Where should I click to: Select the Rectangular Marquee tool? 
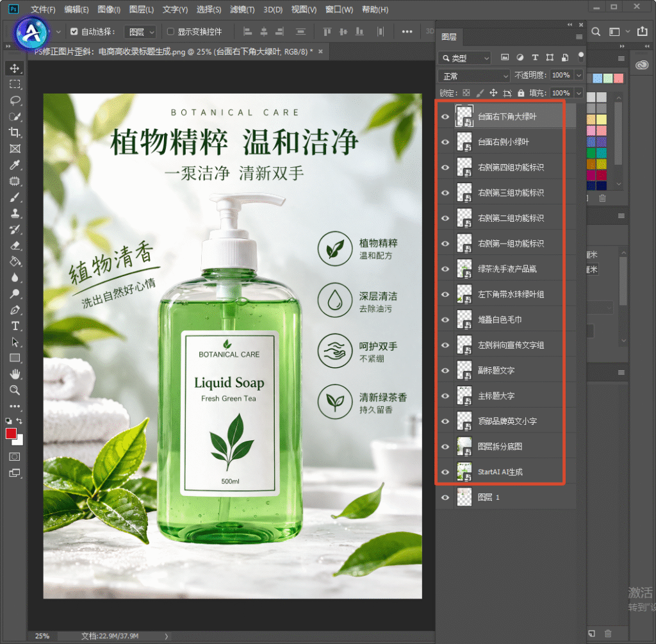15,84
